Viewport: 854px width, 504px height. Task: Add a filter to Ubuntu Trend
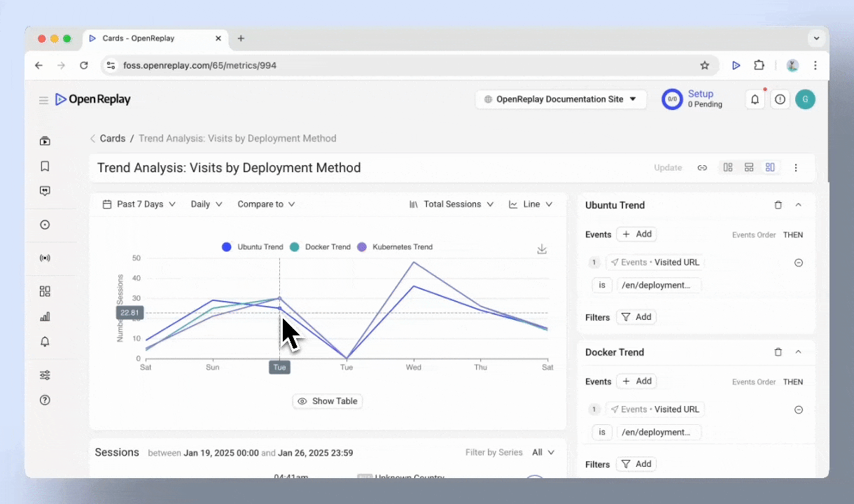click(636, 317)
